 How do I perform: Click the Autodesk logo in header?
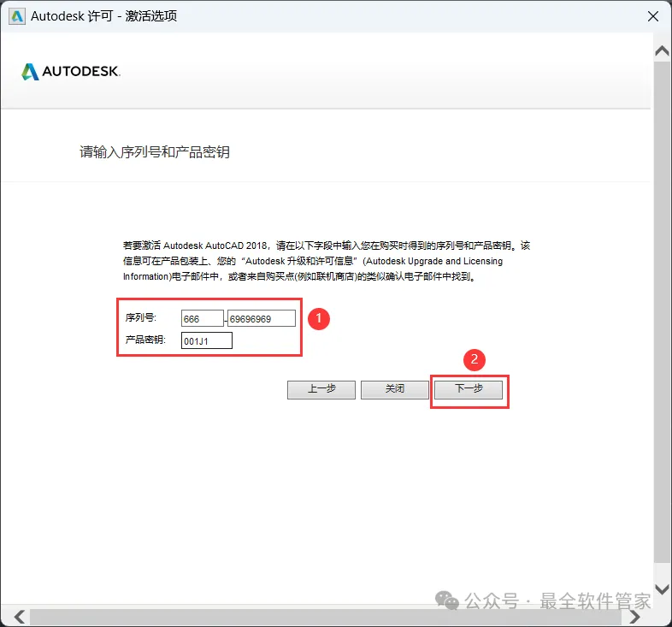(x=71, y=71)
